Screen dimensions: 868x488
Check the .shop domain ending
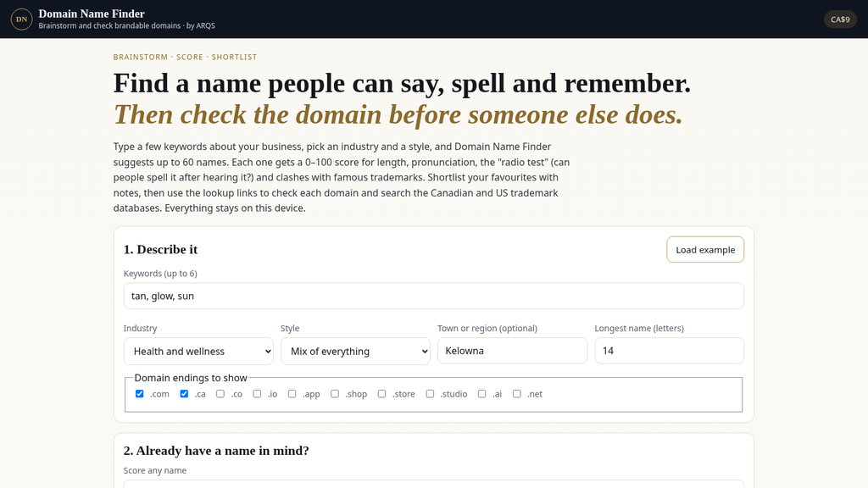click(x=335, y=394)
